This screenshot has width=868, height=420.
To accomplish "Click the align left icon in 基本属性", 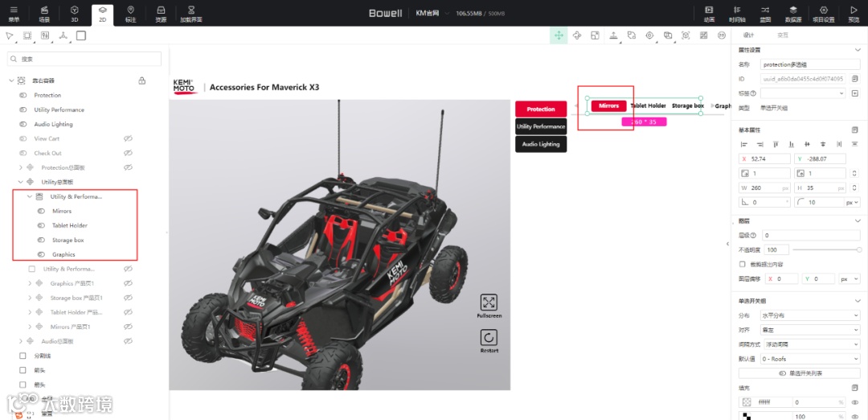I will pyautogui.click(x=743, y=144).
